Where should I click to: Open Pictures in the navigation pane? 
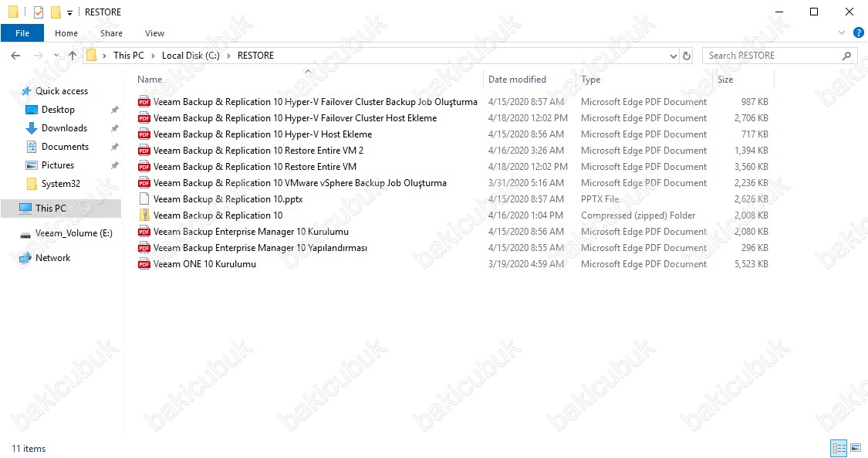58,165
